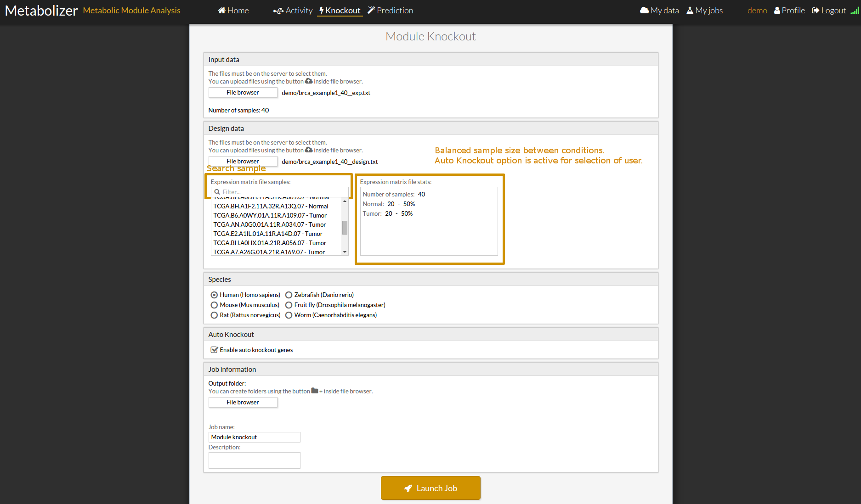
Task: Click the Profile user icon
Action: click(x=777, y=10)
